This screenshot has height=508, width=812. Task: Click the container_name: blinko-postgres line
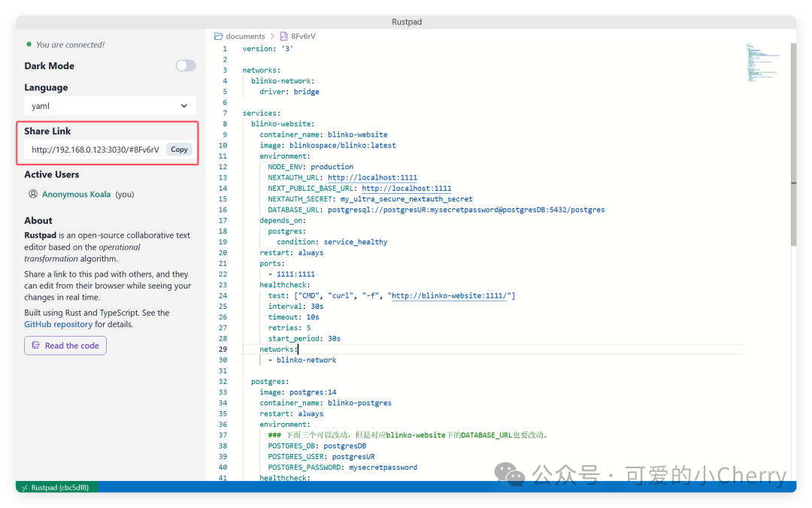(326, 403)
